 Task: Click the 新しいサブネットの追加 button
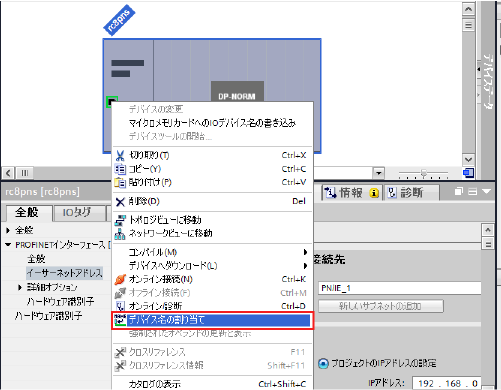click(x=381, y=306)
